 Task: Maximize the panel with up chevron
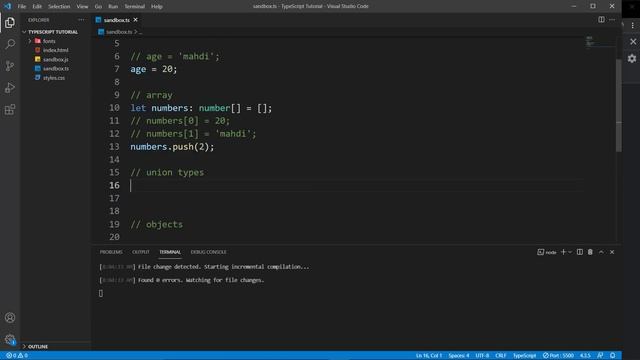[601, 252]
